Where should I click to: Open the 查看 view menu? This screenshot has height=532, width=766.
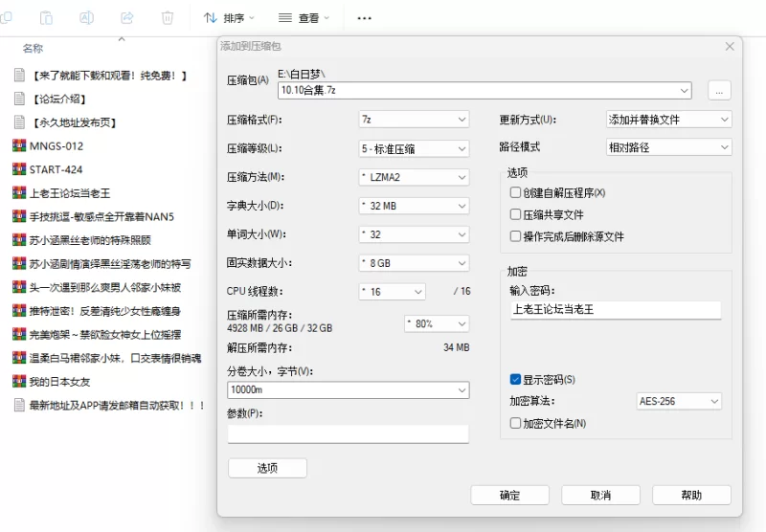(x=304, y=17)
